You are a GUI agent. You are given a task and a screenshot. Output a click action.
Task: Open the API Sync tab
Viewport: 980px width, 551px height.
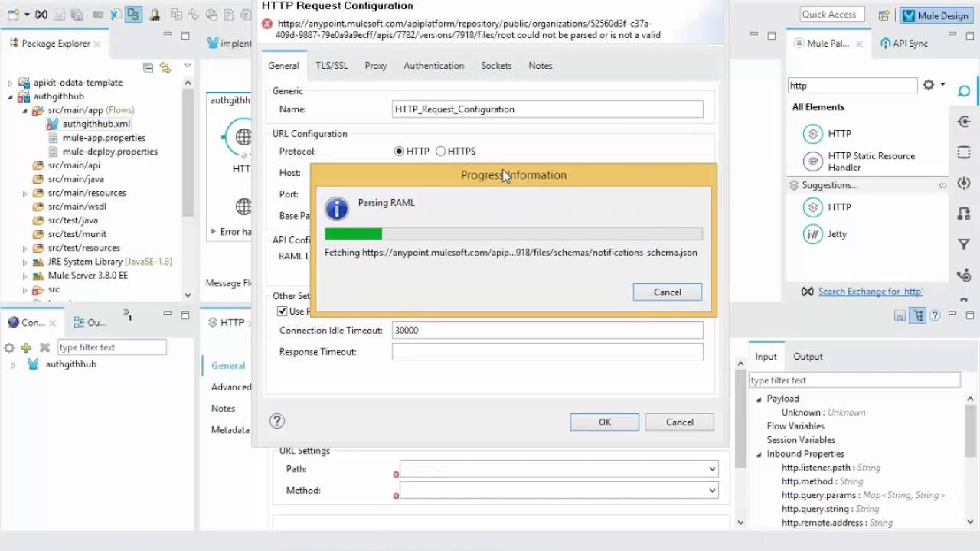tap(904, 44)
